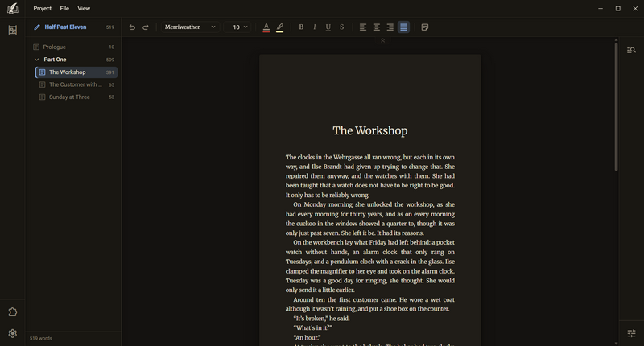Select Part One folder label

click(55, 60)
